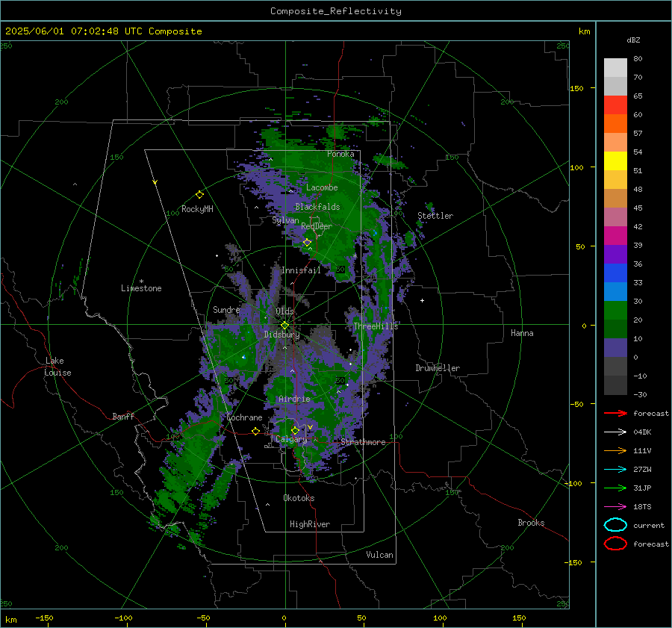The image size is (672, 628).
Task: Click the Blackfalds label
Action: tap(317, 207)
